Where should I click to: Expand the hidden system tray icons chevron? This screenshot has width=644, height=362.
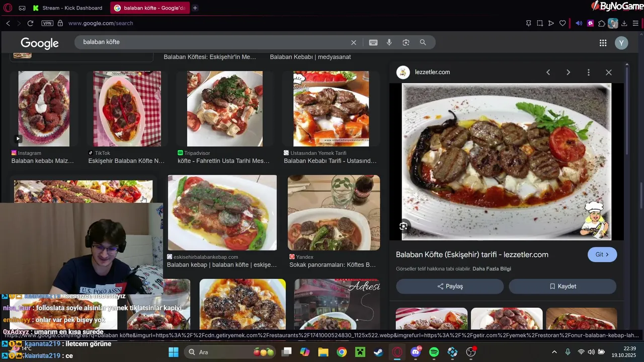(x=554, y=352)
